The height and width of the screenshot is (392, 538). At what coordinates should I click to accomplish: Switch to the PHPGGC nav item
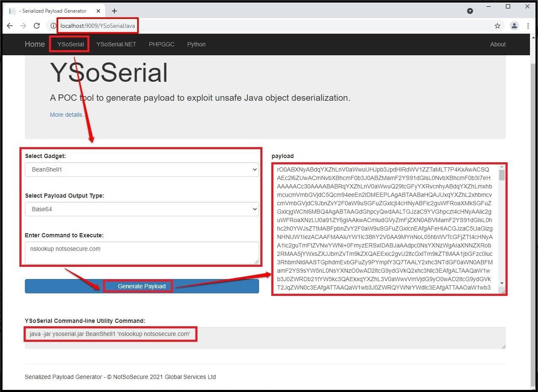pos(162,44)
